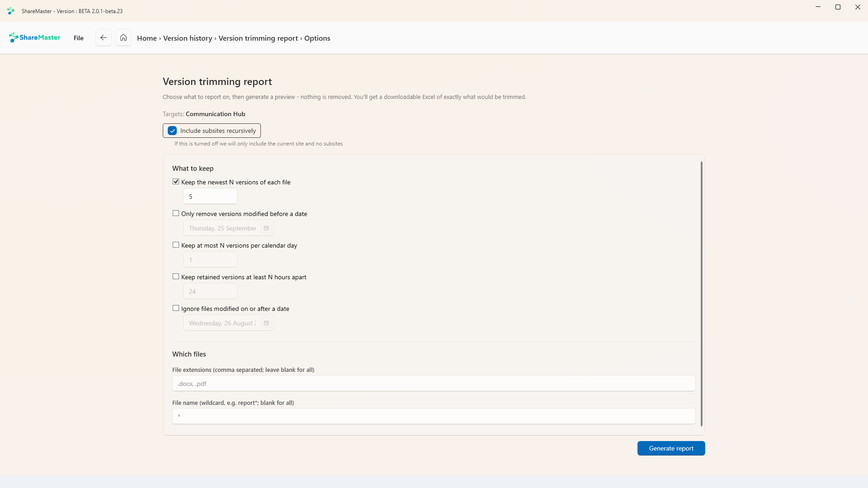Open the File menu
The image size is (868, 488).
click(79, 38)
